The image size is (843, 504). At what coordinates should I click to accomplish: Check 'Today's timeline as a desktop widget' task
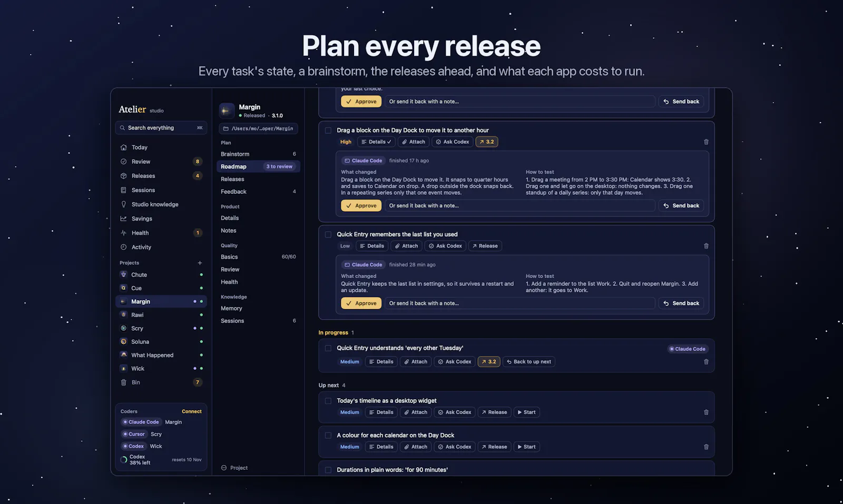[328, 401]
